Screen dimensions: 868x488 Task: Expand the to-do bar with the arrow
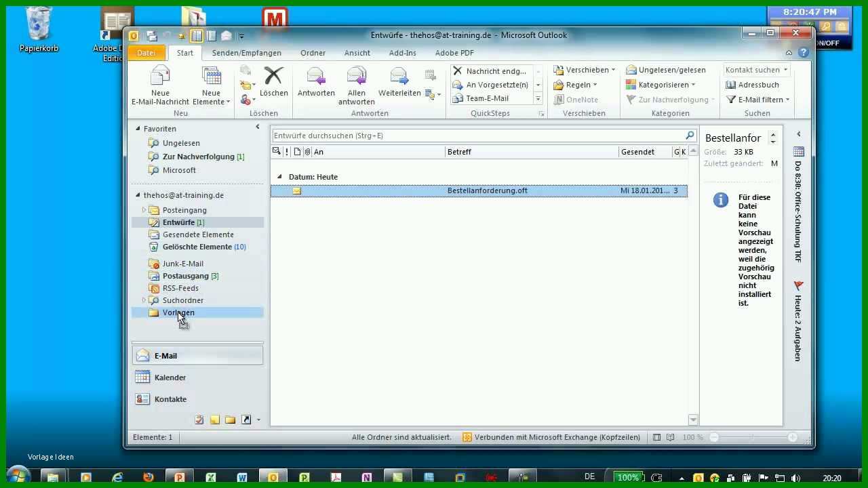pos(798,134)
